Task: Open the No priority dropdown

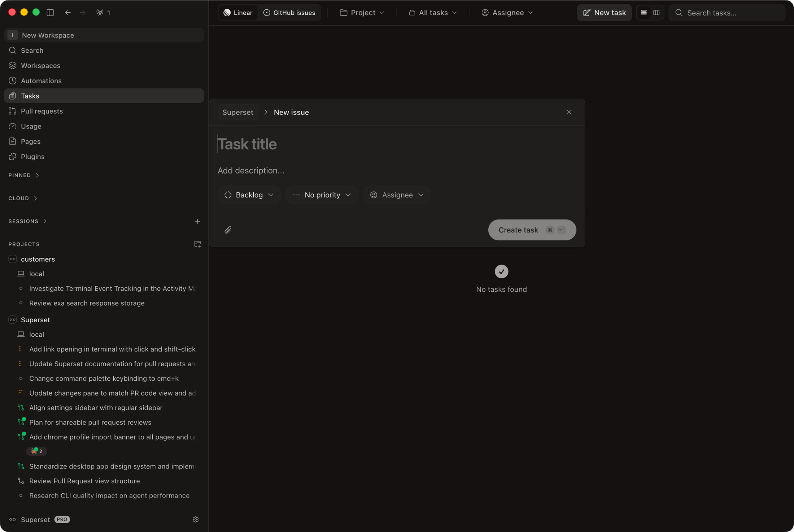Action: 322,195
